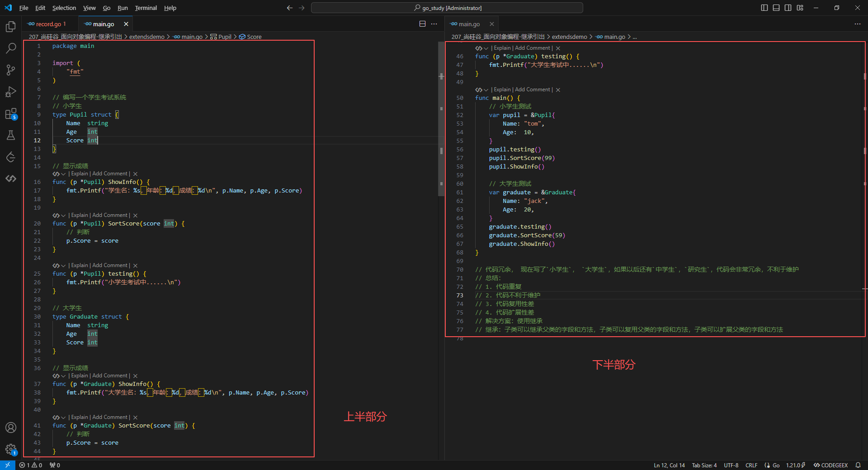Viewport: 868px width, 470px height.
Task: Click Explain above Pupil testing function
Action: [80, 265]
